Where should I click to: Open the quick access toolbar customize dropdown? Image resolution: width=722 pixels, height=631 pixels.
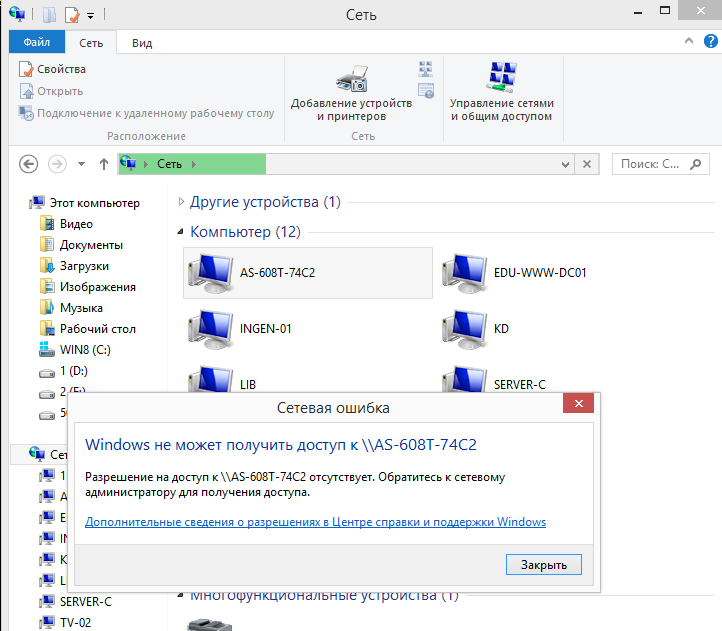tap(90, 16)
